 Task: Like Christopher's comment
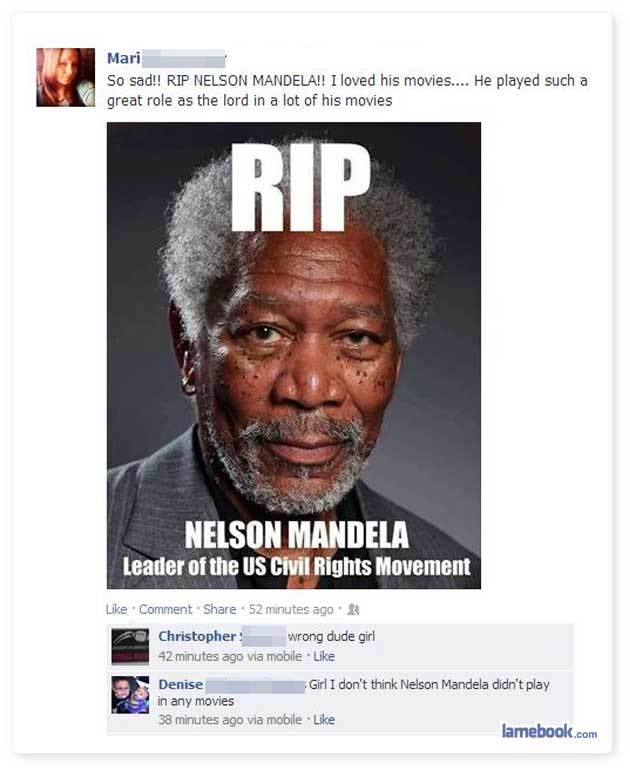click(324, 656)
